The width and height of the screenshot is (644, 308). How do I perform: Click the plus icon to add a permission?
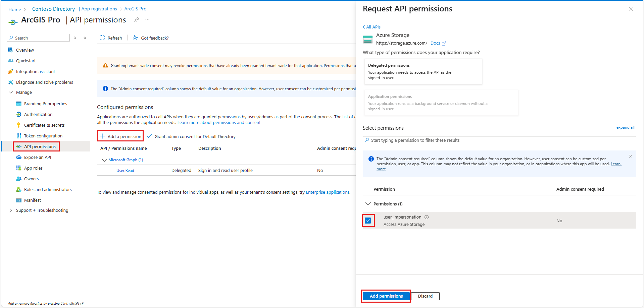click(x=103, y=136)
